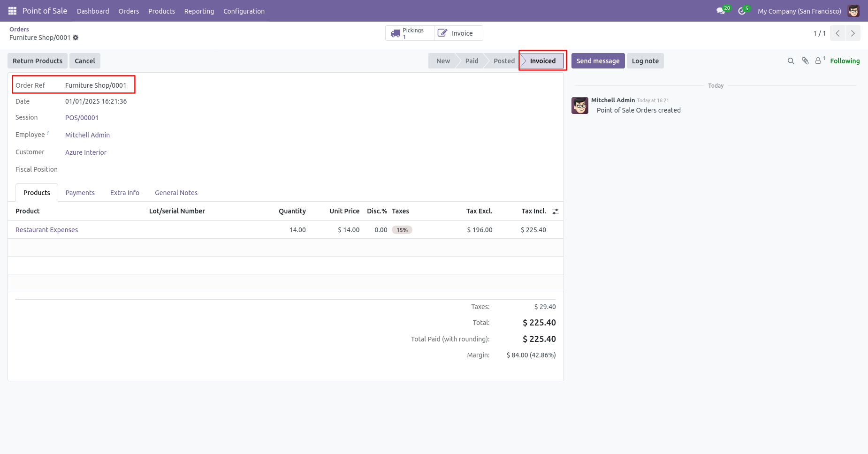Open the My Company (San Francisco) switcher

click(799, 11)
